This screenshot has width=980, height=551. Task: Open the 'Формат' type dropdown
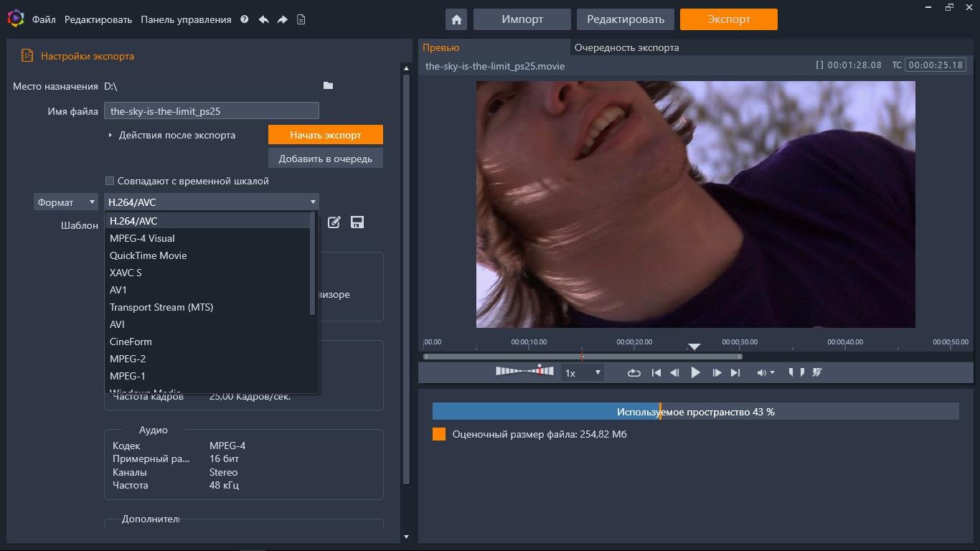(66, 202)
